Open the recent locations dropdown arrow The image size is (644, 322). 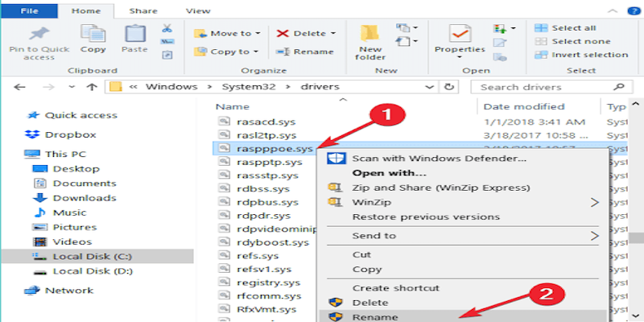pyautogui.click(x=72, y=87)
